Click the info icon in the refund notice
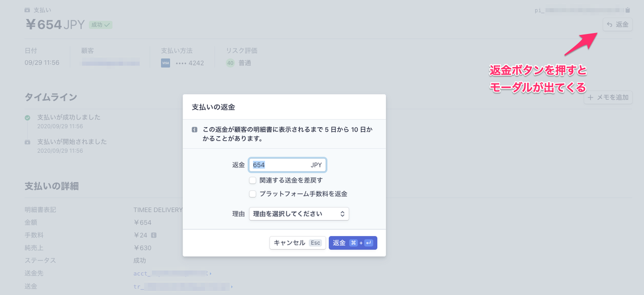The image size is (644, 295). (x=195, y=129)
